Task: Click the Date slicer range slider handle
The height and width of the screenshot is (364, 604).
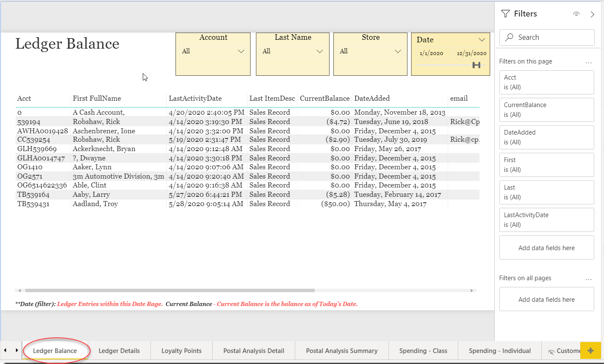Action: click(477, 65)
